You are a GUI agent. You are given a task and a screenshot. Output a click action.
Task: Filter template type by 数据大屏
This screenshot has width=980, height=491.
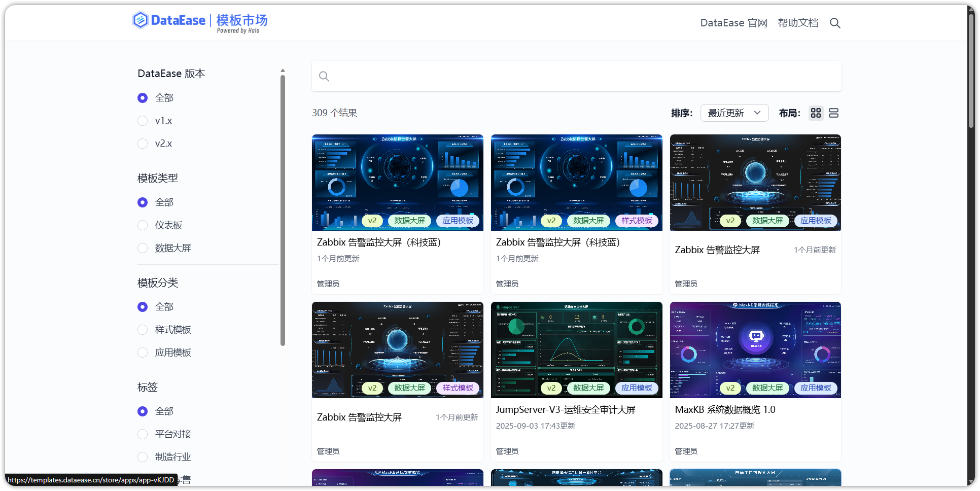click(143, 248)
